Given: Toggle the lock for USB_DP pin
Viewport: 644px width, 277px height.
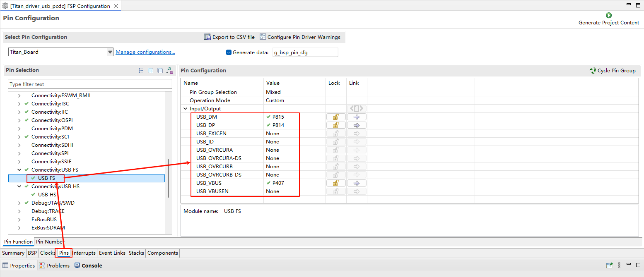Looking at the screenshot, I should tap(336, 125).
